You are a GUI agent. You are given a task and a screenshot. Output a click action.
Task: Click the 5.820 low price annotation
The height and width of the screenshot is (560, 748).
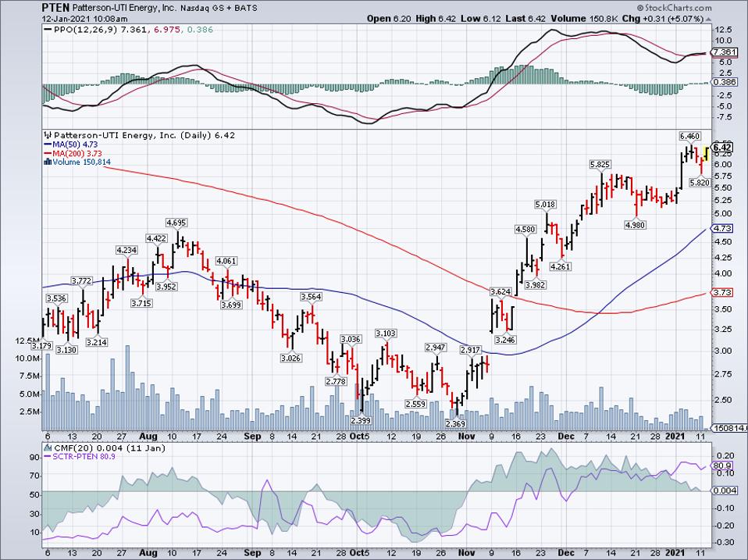click(x=700, y=182)
